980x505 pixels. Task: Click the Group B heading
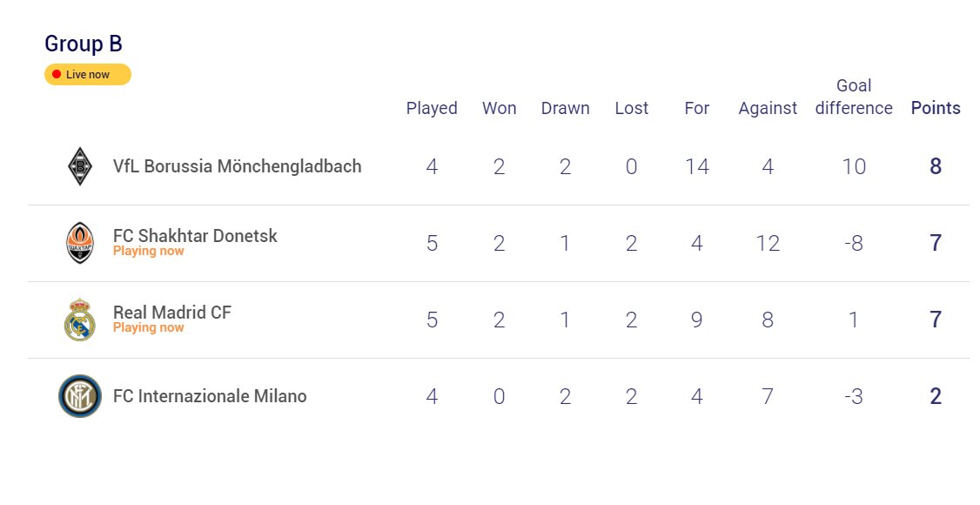[84, 44]
